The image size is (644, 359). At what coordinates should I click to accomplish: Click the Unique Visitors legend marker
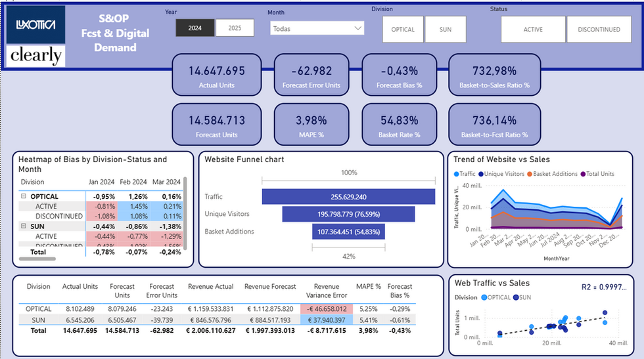pyautogui.click(x=481, y=174)
